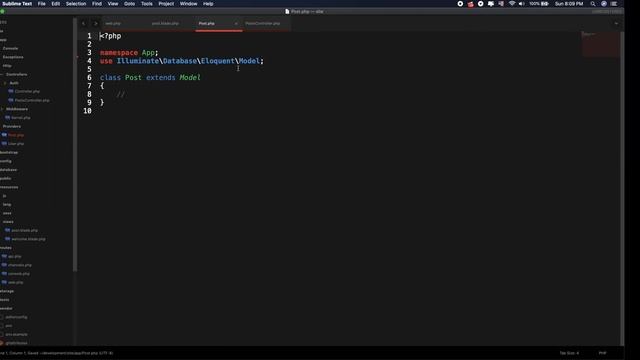Click line number 10 in the gutter
Image resolution: width=640 pixels, height=360 pixels.
(87, 111)
